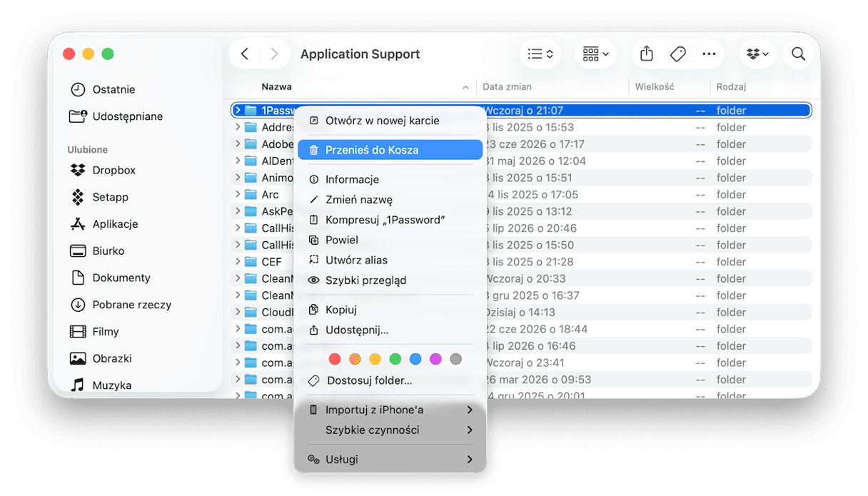Viewport: 868px width, 496px height.
Task: Sort by the Data zmian column
Action: (508, 87)
